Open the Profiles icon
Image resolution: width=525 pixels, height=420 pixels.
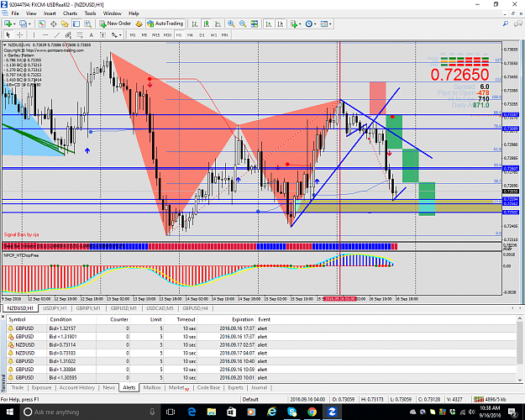click(23, 24)
